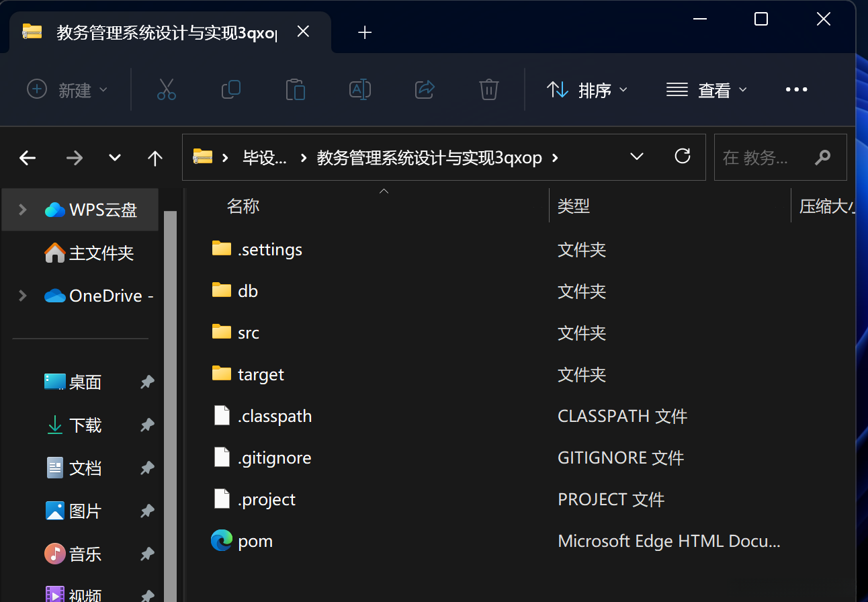Open 音乐 in navigation pane
This screenshot has height=602, width=868.
[85, 554]
